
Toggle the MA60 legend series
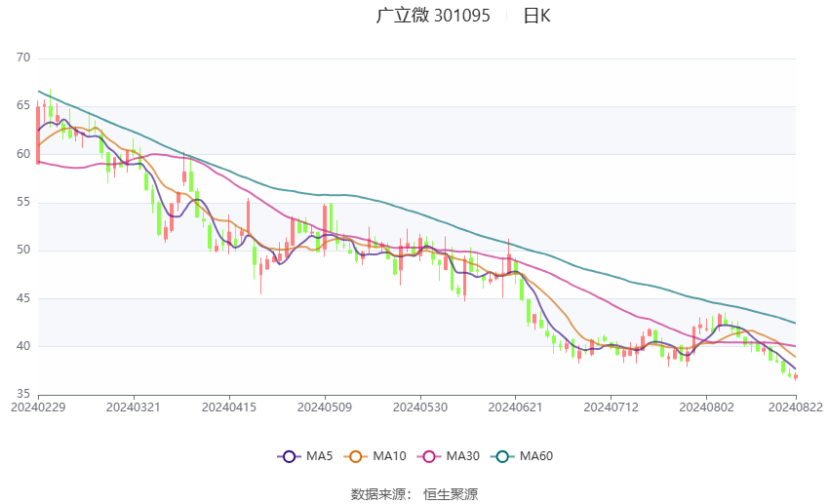pos(522,456)
